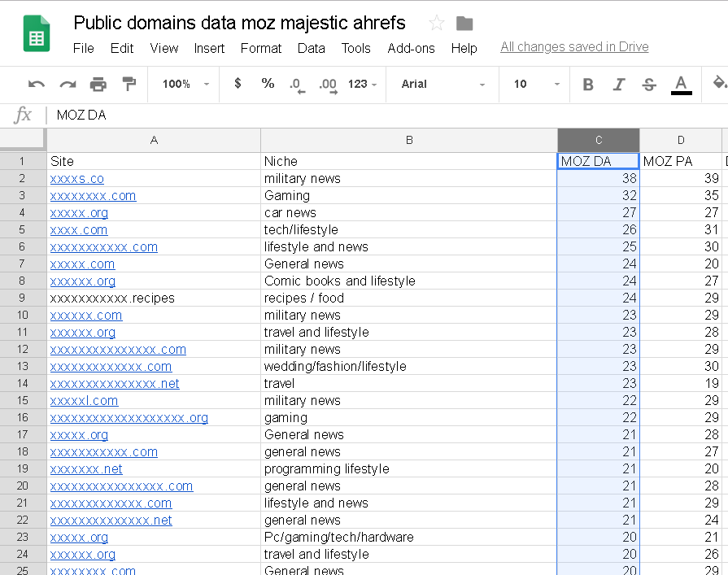Select the Paint format roller icon

point(129,84)
